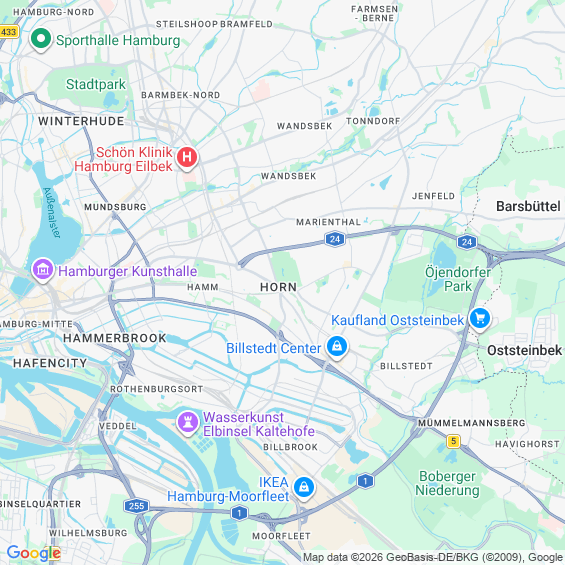Click the Außenalster lake label
Screen dimensions: 565x565
click(x=52, y=213)
